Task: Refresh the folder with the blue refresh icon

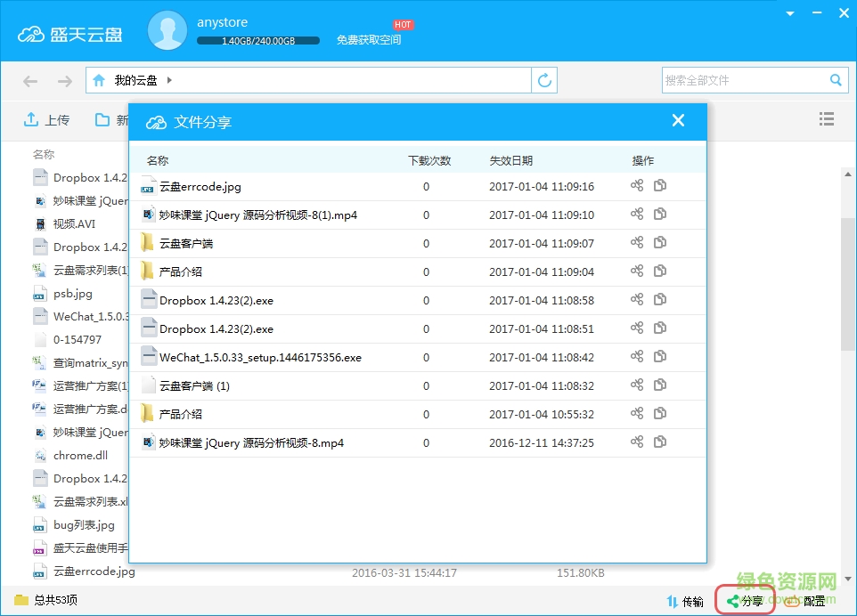Action: point(544,79)
